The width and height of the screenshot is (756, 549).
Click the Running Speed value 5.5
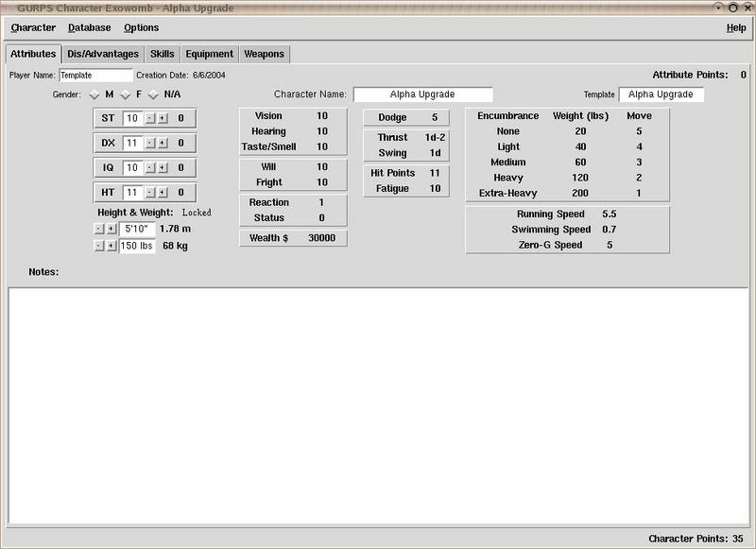tap(609, 214)
